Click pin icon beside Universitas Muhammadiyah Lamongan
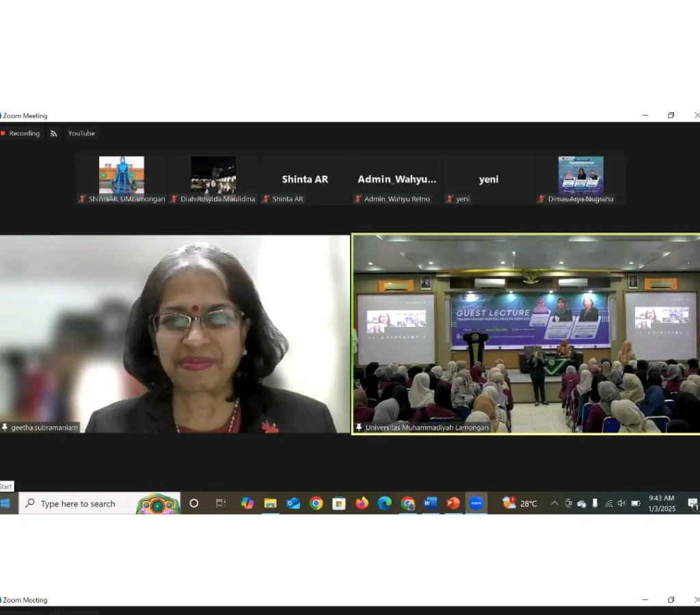This screenshot has height=615, width=700. [359, 428]
